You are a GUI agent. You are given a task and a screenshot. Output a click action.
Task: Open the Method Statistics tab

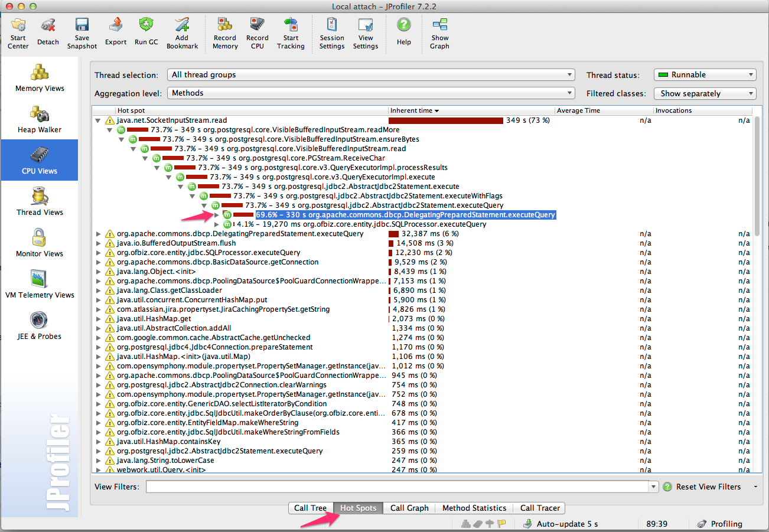(474, 508)
